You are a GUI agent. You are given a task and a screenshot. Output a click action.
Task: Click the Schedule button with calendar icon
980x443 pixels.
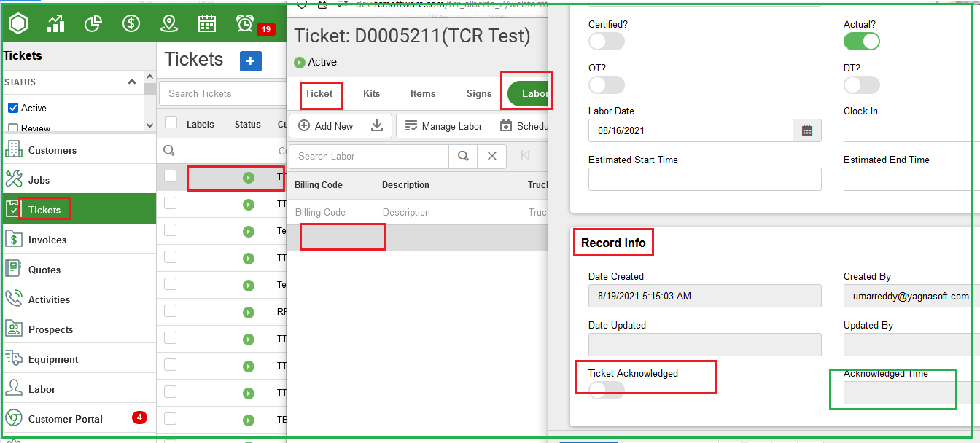coord(521,126)
